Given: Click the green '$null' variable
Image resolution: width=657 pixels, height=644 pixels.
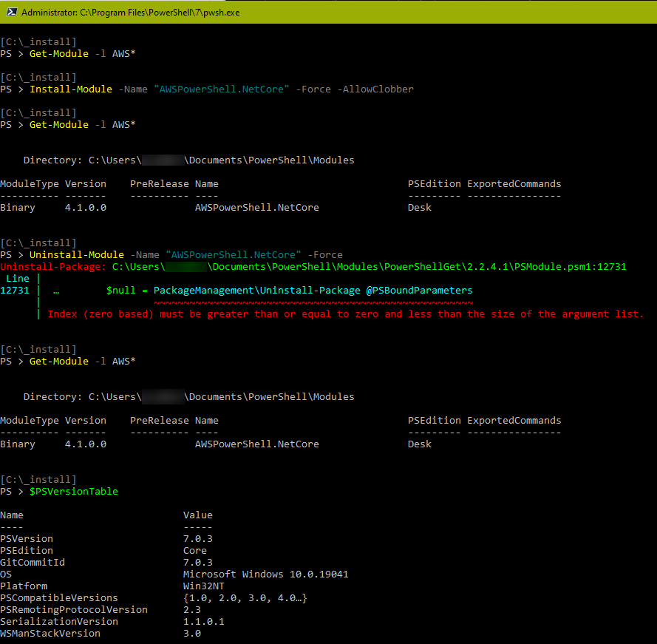Looking at the screenshot, I should point(120,290).
